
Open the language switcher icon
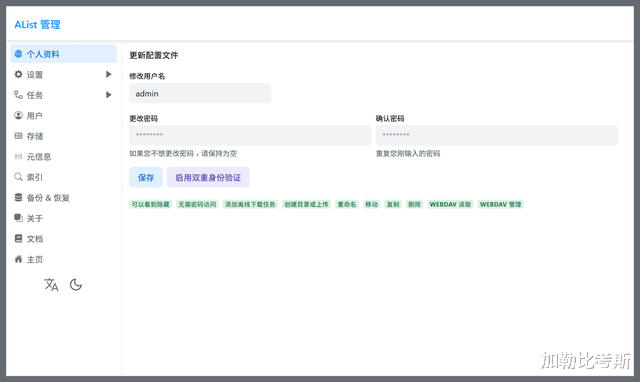pos(51,284)
